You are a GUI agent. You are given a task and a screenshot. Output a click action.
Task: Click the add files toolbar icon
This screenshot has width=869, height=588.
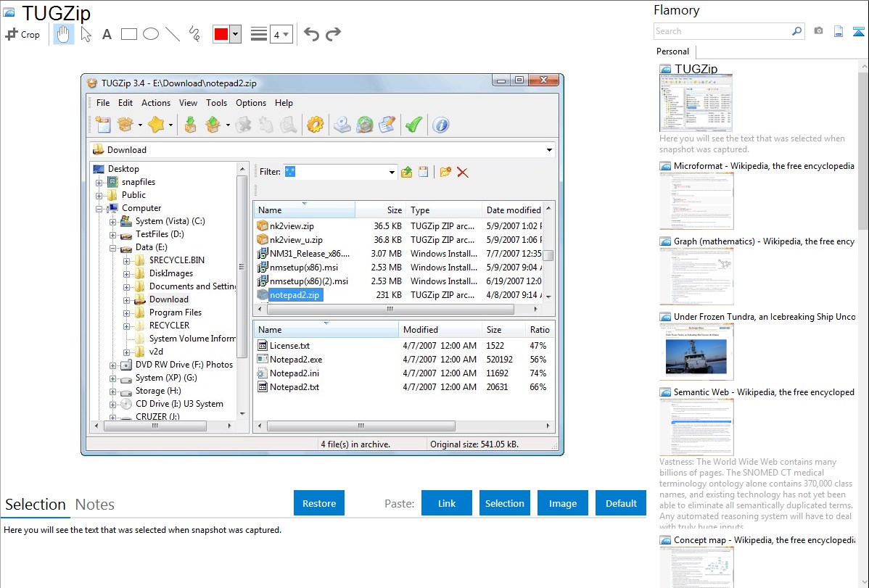[x=213, y=125]
